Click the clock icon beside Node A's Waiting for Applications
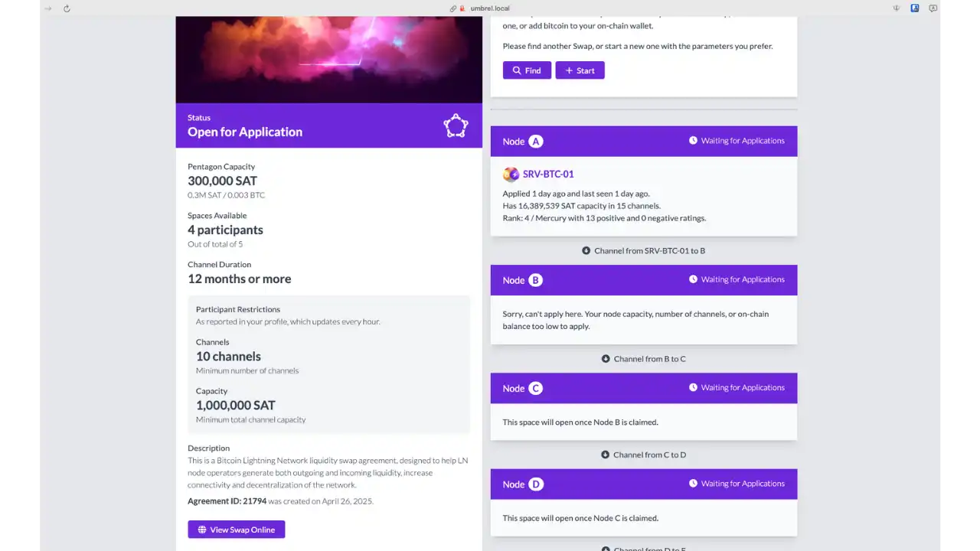 pos(694,140)
